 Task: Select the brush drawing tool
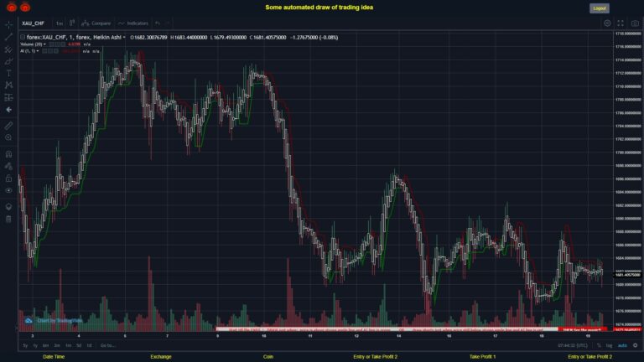8,61
